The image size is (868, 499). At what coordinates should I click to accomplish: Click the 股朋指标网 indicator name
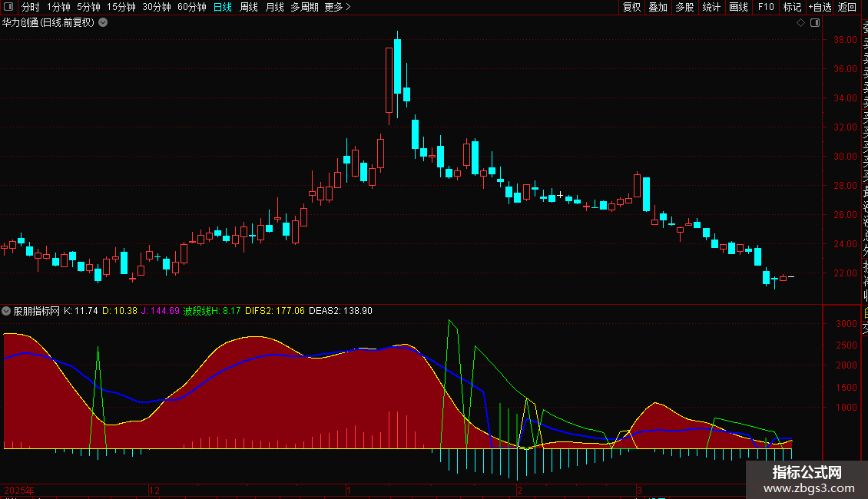(37, 311)
